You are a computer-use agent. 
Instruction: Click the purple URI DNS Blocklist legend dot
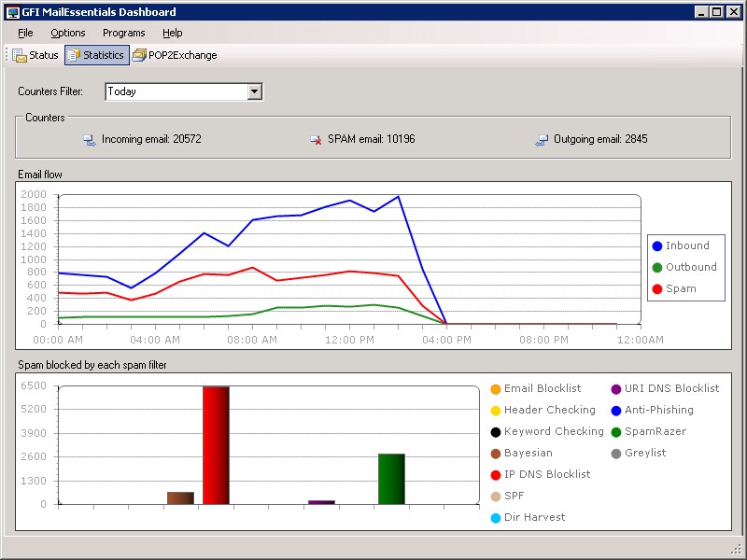coord(616,389)
